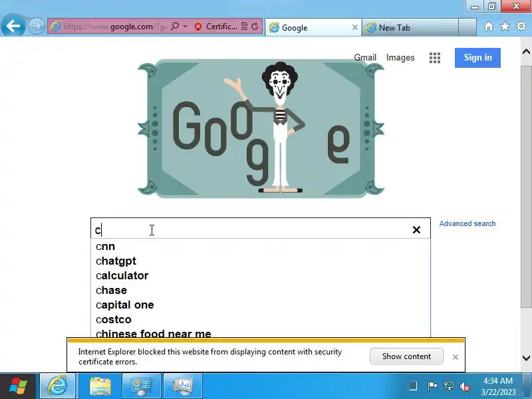
Task: Open the Google apps grid
Action: (435, 58)
